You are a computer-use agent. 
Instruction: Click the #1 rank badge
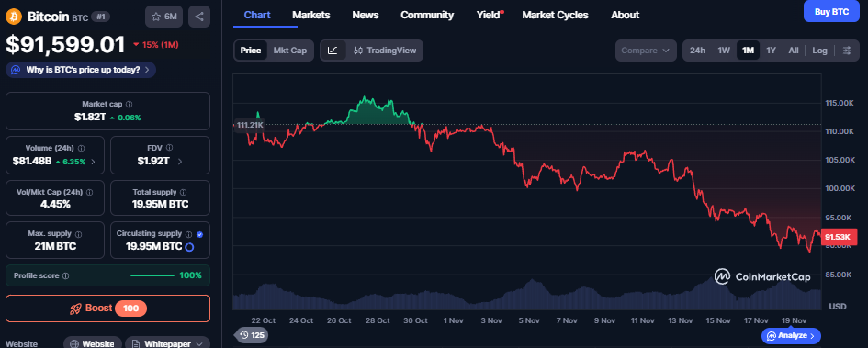(100, 17)
